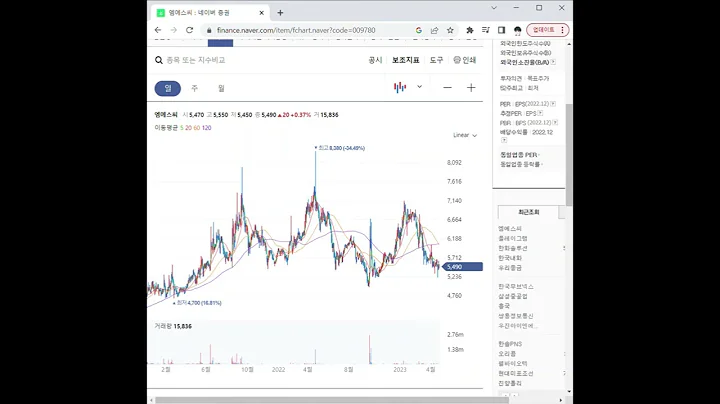Expand the PBR BPS(2022.12) info arrow
720x404 pixels.
pyautogui.click(x=555, y=123)
